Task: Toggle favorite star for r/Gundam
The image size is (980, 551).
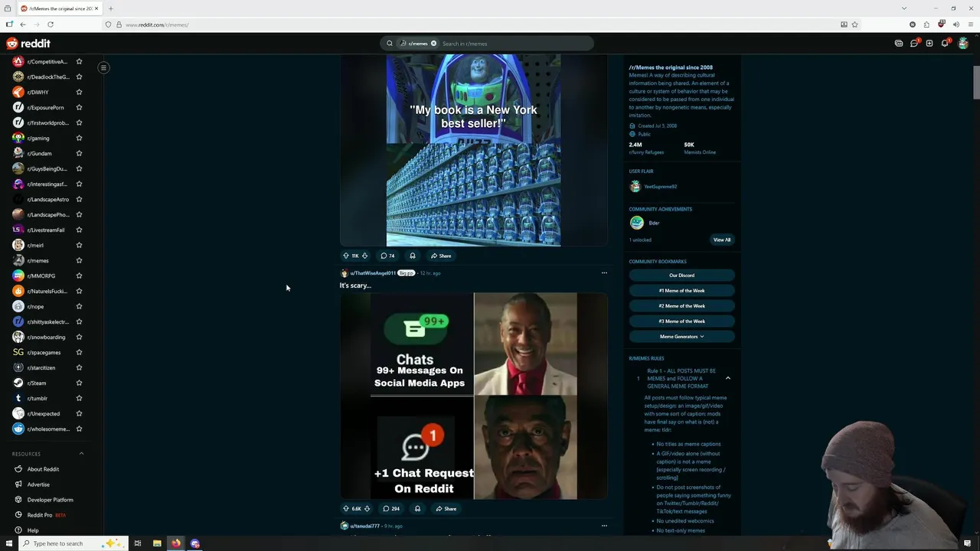Action: (79, 153)
